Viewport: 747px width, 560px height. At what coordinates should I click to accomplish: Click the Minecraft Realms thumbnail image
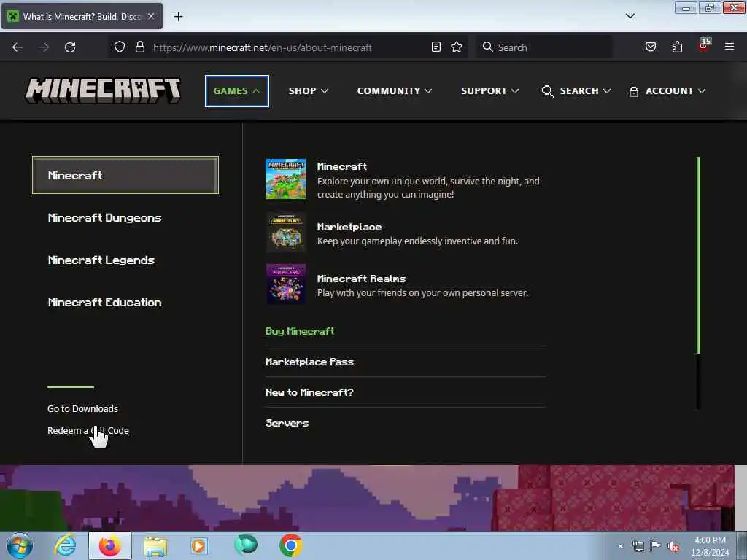[285, 284]
